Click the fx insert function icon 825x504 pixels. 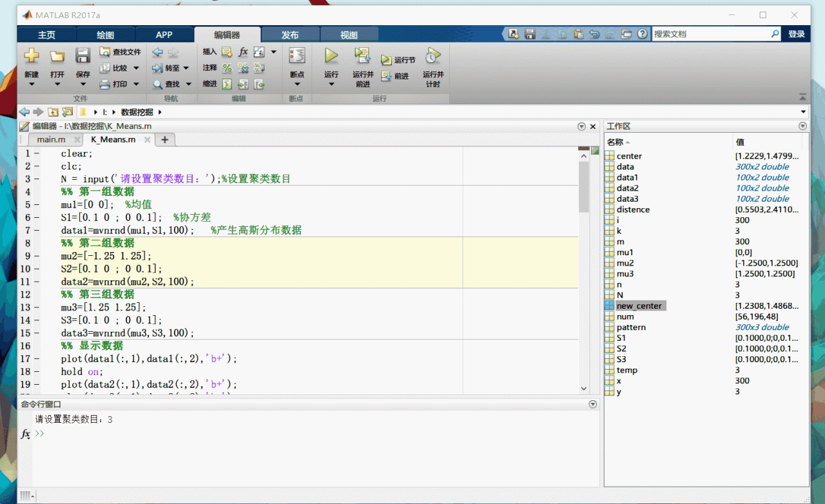point(243,52)
